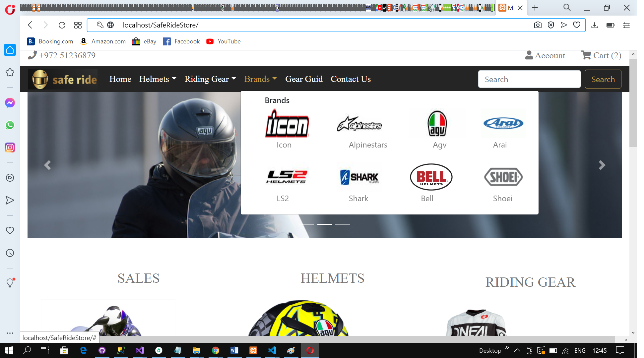The image size is (644, 358).
Task: Click the snapshot camera icon in address bar
Action: tap(538, 25)
